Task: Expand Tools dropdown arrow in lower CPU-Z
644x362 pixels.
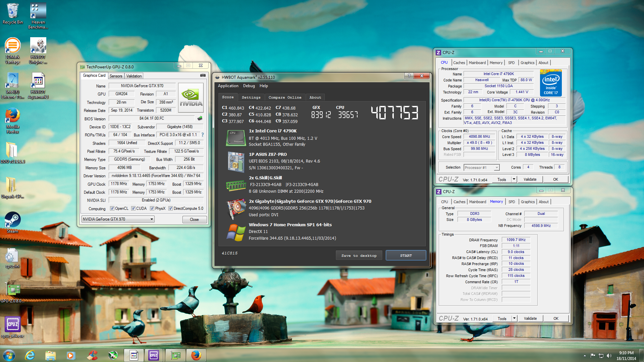Action: pyautogui.click(x=514, y=318)
